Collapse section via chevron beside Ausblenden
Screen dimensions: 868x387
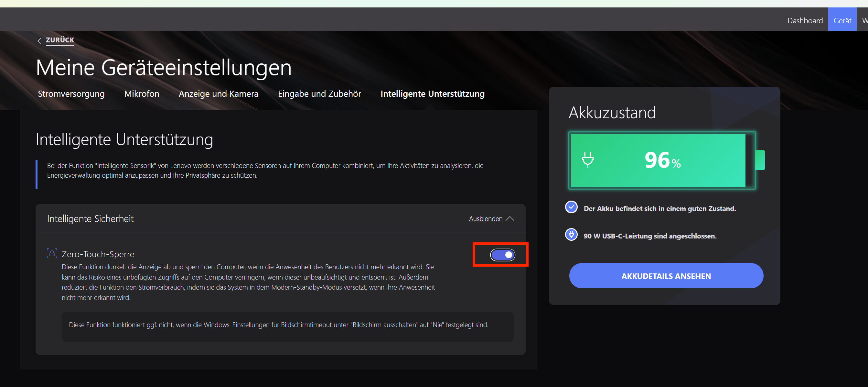coord(510,219)
